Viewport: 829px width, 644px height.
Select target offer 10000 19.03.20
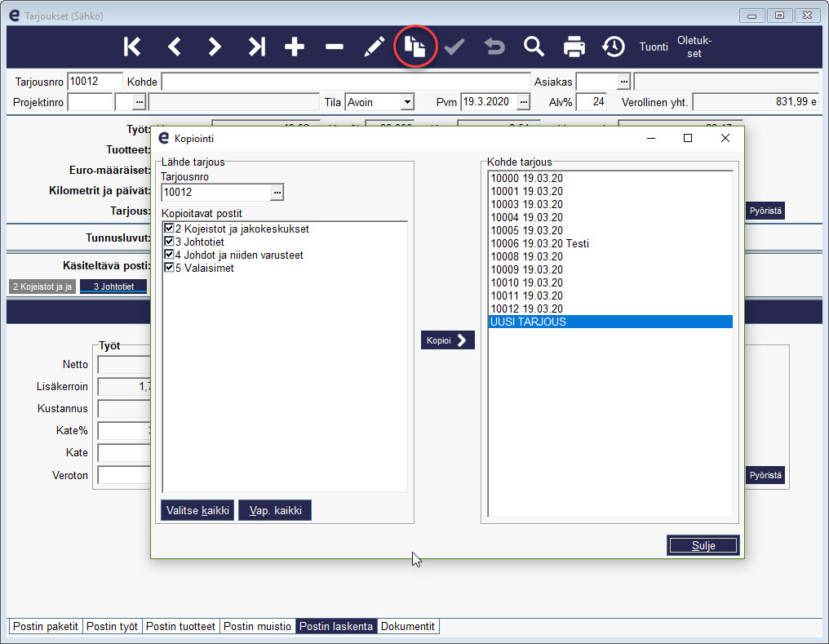(610, 178)
